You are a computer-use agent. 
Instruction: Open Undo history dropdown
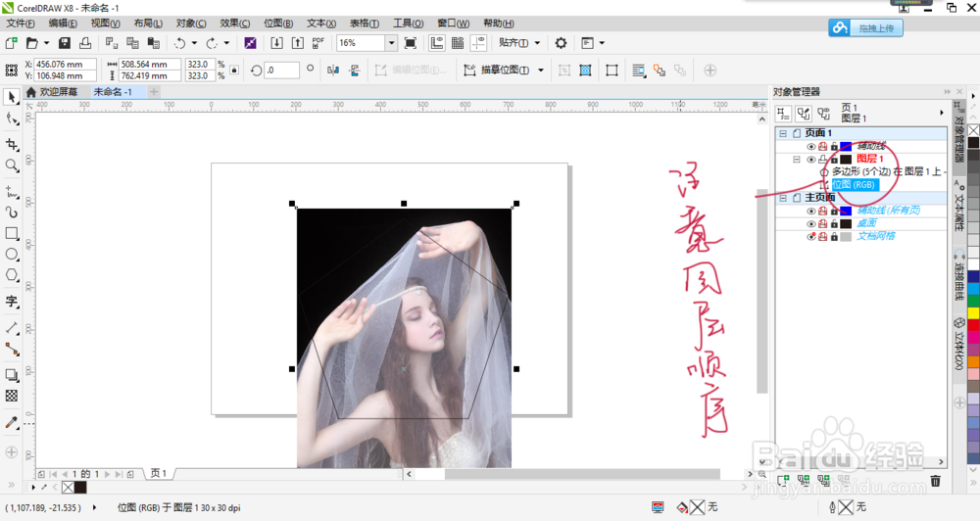point(194,42)
